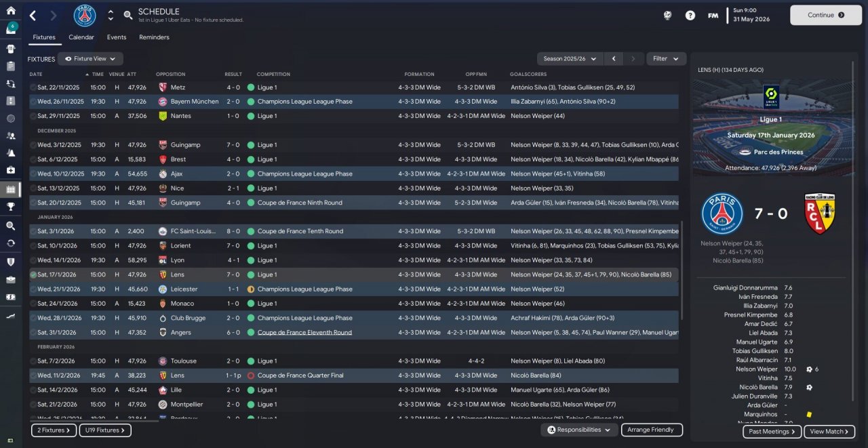
Task: Sort by the OPPOSITION column header
Action: click(170, 74)
